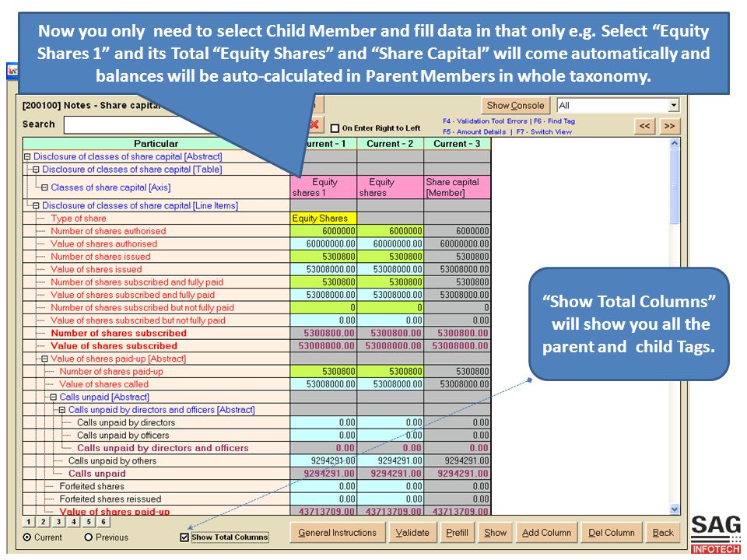Select the Current radio button
Image resolution: width=747 pixels, height=560 pixels.
pyautogui.click(x=27, y=537)
